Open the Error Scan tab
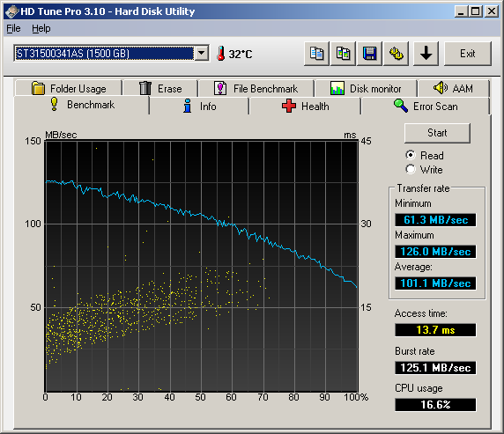The image size is (504, 434). [426, 106]
